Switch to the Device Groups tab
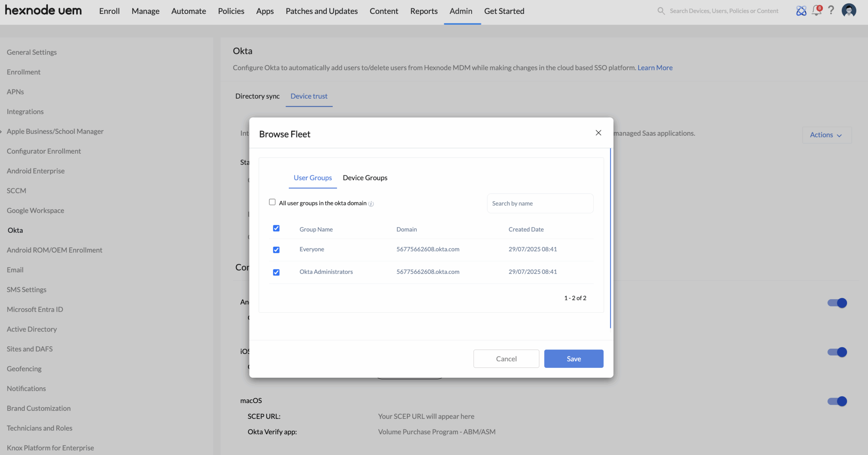The height and width of the screenshot is (455, 868). point(365,178)
